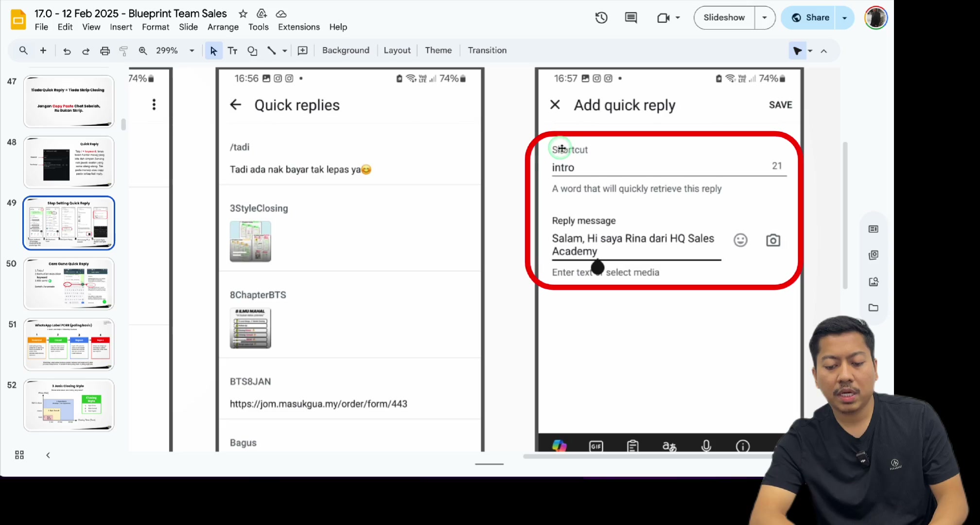Viewport: 980px width, 525px height.
Task: Open the Transition panel
Action: point(487,51)
